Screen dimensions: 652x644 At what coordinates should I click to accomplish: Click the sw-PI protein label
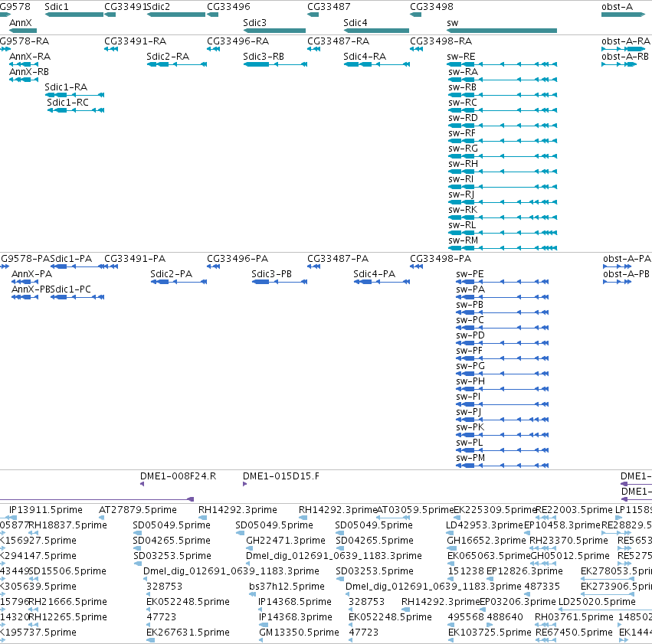[x=468, y=397]
